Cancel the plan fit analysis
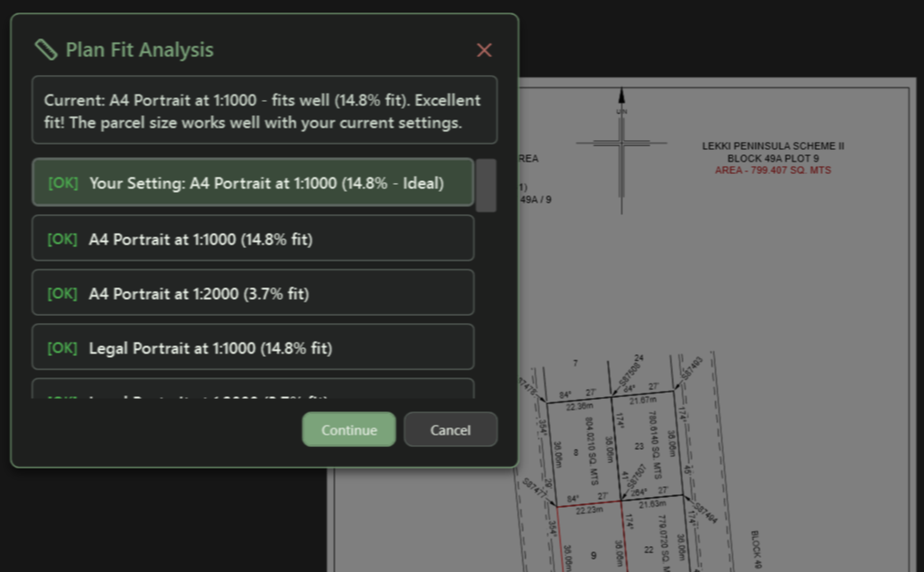Image resolution: width=924 pixels, height=572 pixels. pos(450,429)
